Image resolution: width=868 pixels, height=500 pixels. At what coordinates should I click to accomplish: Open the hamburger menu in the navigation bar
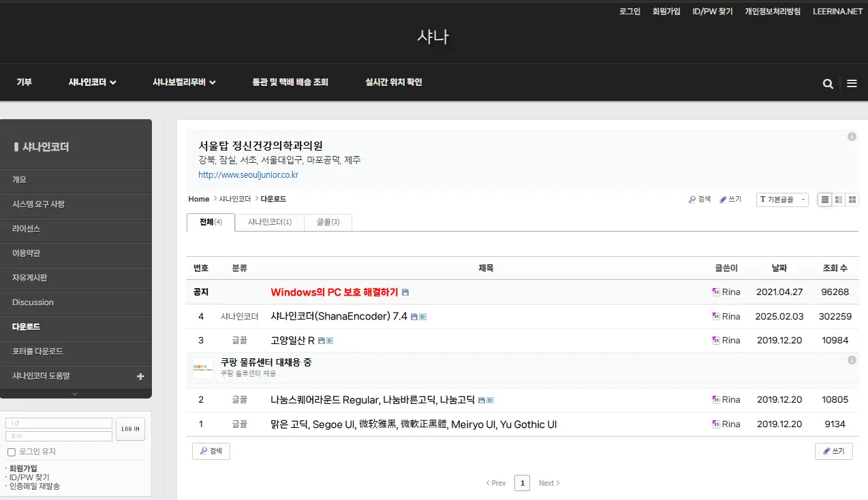(852, 84)
